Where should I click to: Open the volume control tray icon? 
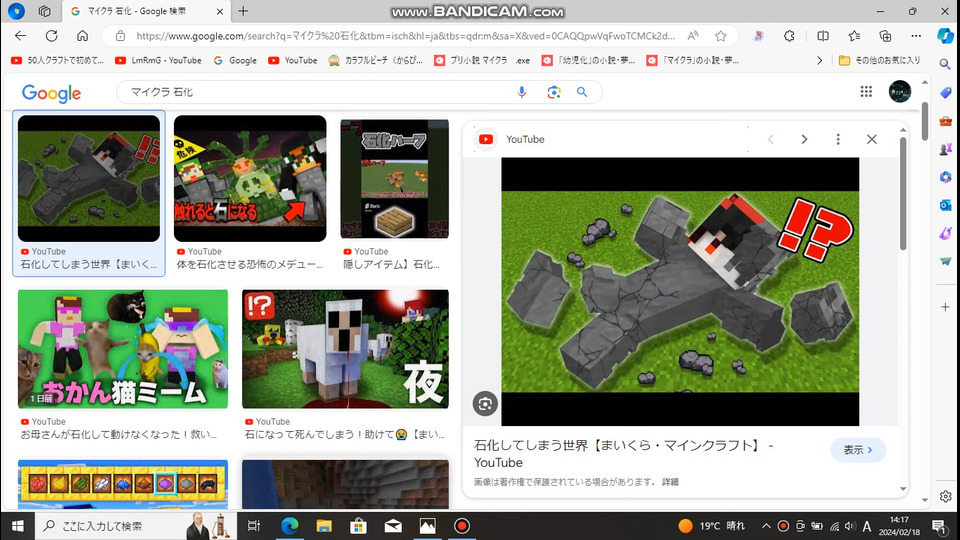(x=850, y=526)
